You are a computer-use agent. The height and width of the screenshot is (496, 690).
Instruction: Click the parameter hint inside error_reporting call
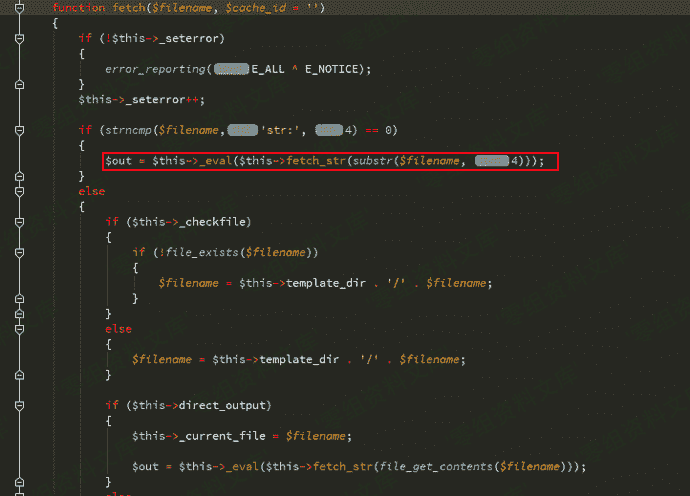[231, 69]
